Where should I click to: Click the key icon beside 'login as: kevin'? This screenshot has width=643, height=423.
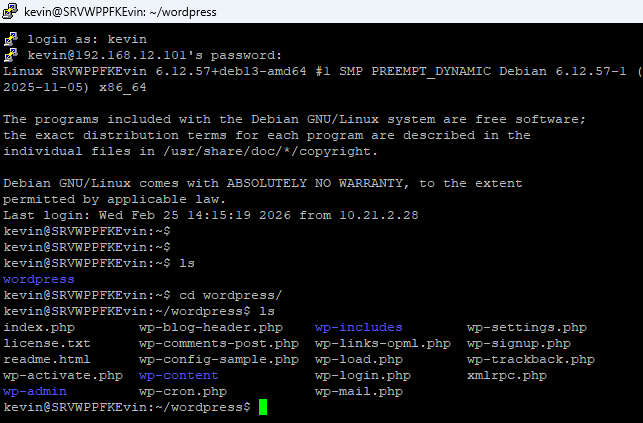pos(11,38)
